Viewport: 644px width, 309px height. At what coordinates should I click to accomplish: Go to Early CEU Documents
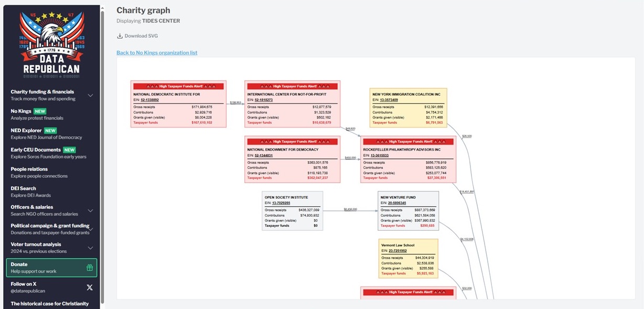tap(51, 153)
